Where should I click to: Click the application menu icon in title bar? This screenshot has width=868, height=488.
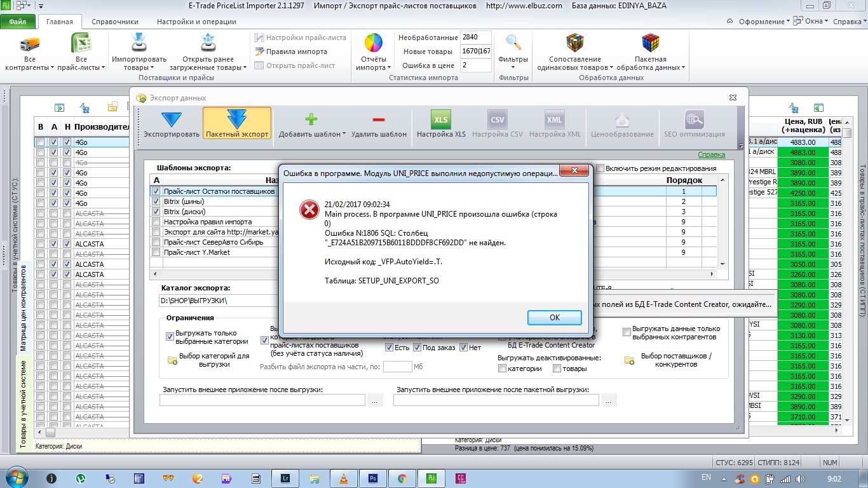(x=7, y=6)
